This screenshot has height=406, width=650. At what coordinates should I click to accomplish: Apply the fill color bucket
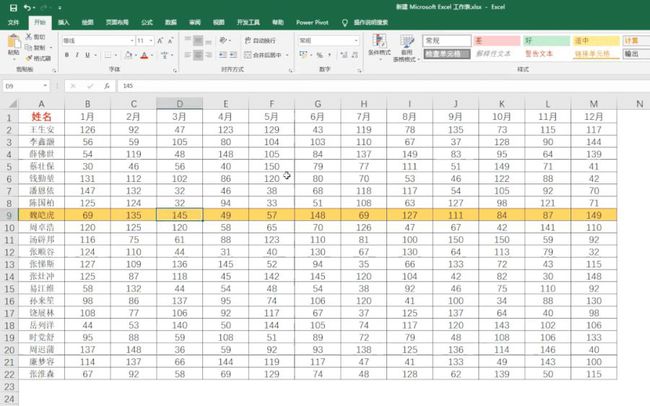129,55
